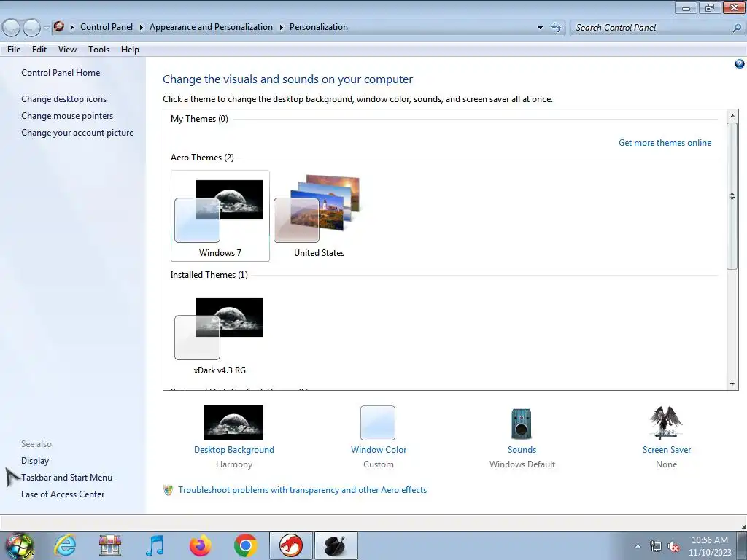
Task: Open the Windows Start orb
Action: (19, 545)
